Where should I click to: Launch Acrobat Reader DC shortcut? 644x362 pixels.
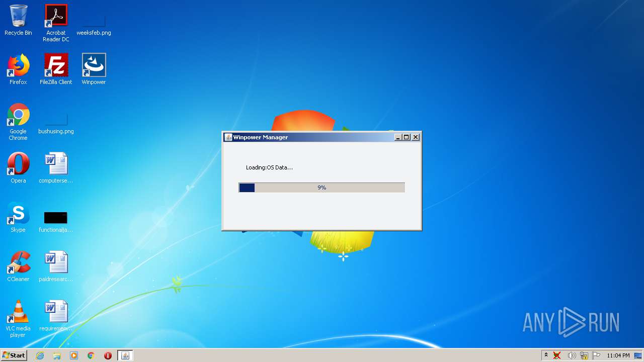coord(56,23)
